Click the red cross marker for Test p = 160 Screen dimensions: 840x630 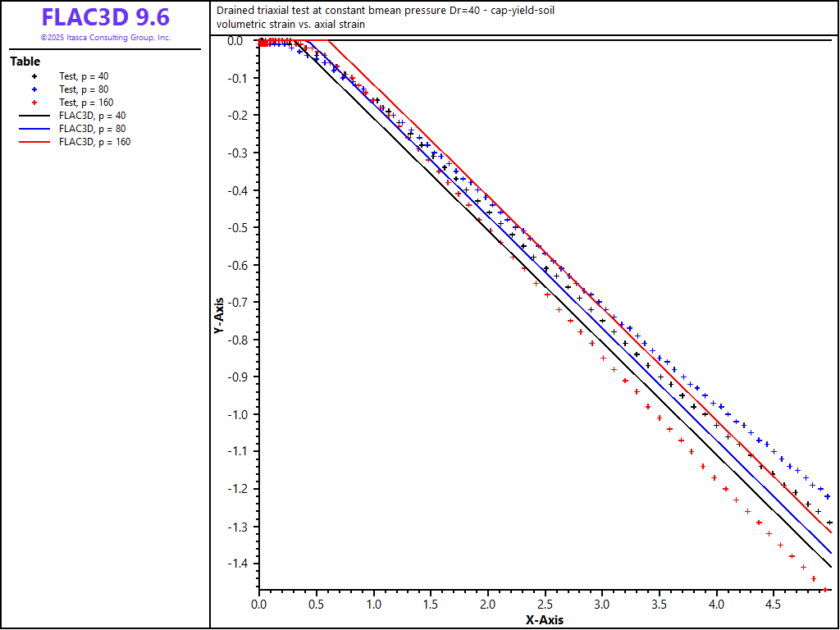click(34, 103)
